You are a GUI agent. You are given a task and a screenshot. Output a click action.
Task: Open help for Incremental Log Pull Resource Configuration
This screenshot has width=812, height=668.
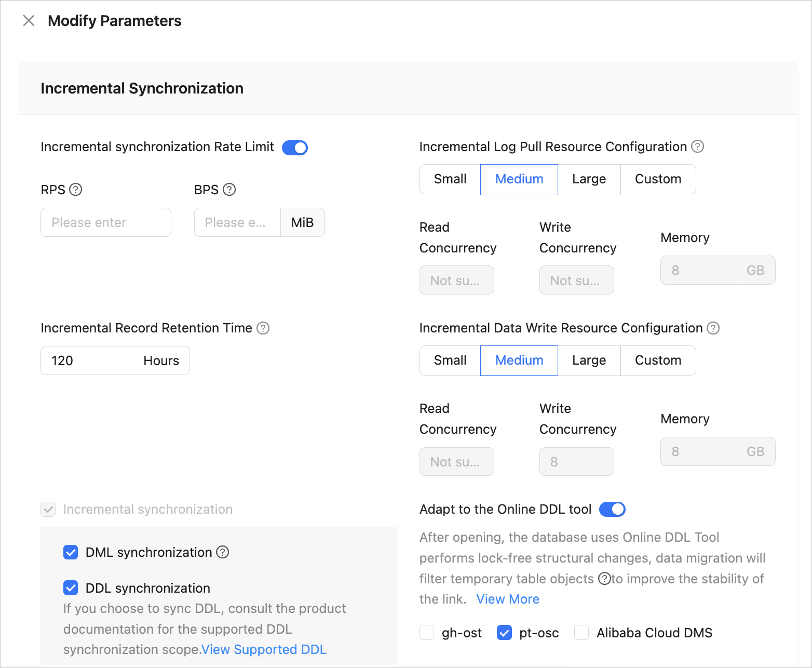click(x=698, y=146)
